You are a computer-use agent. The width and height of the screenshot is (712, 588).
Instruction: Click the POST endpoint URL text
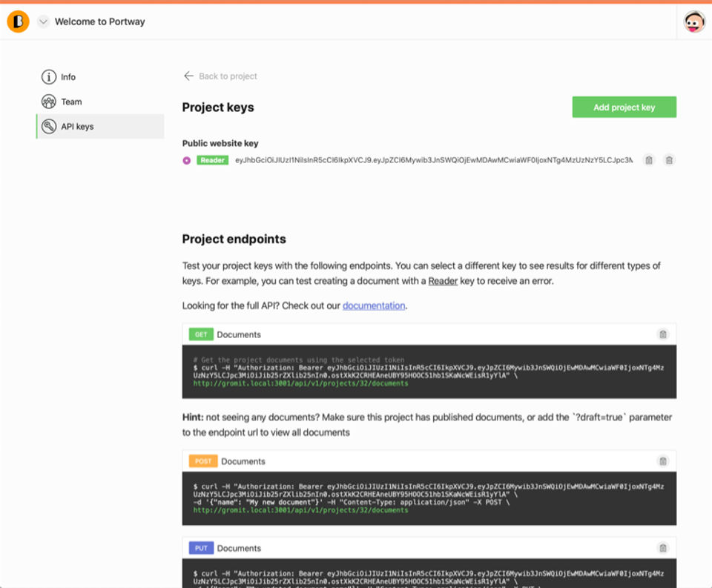[x=300, y=510]
